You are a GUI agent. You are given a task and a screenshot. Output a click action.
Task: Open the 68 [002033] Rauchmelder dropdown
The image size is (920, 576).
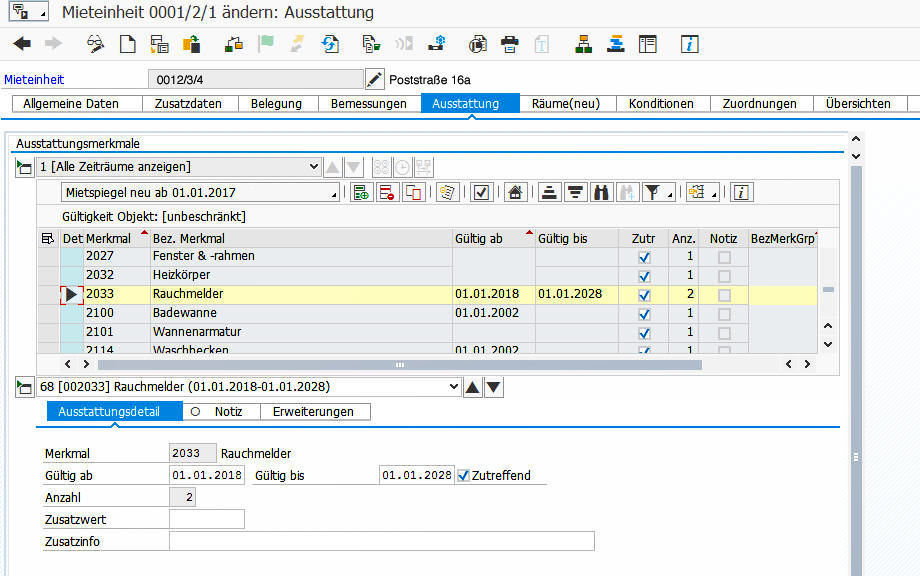(x=454, y=387)
